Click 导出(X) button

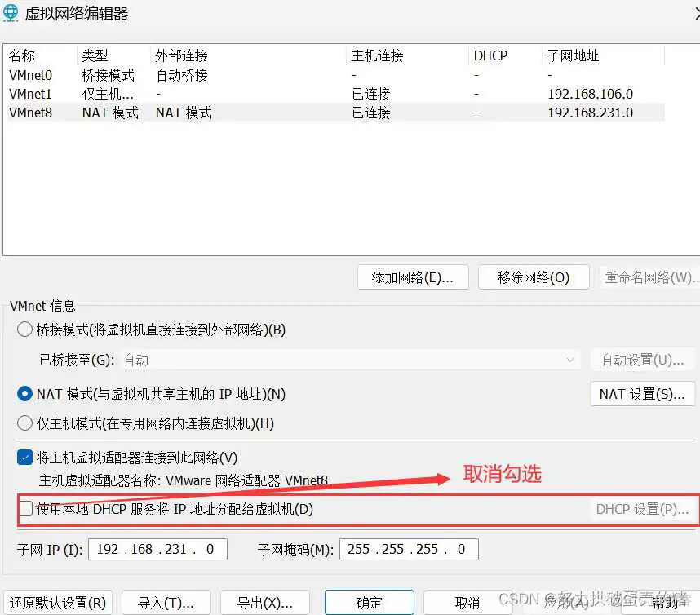point(265,602)
